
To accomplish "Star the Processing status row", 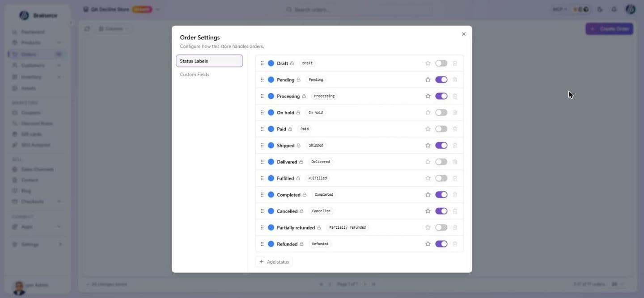I will point(428,96).
